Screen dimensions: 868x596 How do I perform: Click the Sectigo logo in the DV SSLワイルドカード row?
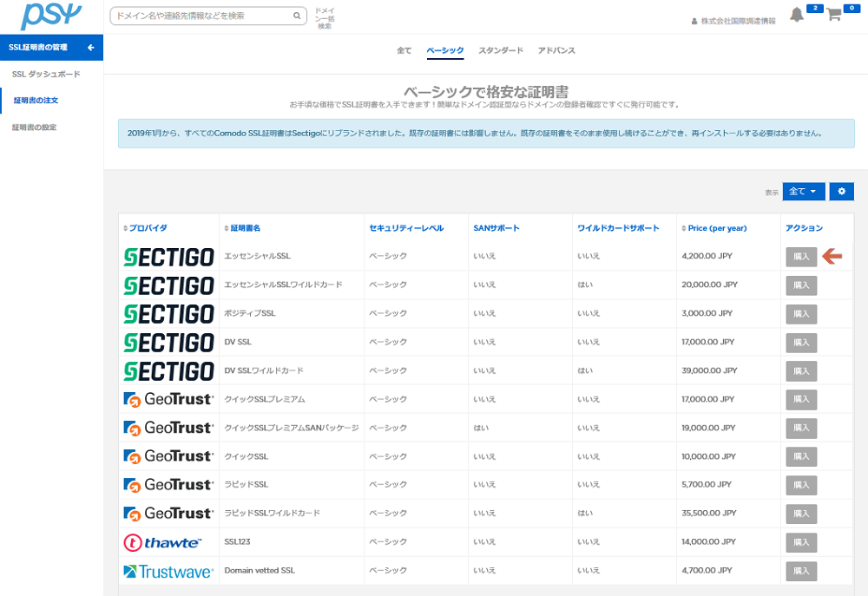169,371
